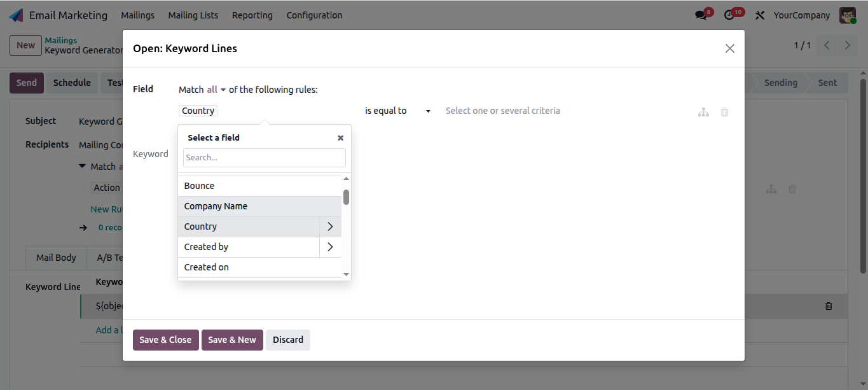Open the conversations chat icon
The image size is (868, 390).
pos(701,15)
